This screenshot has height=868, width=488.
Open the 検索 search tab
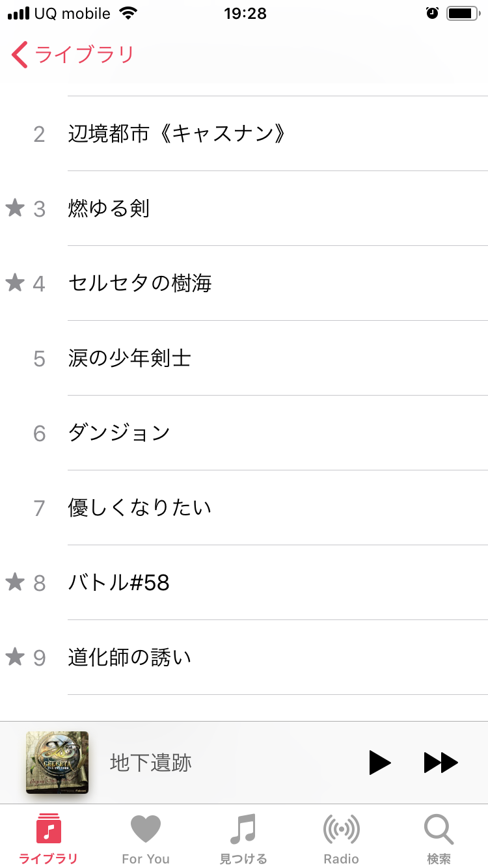[x=439, y=839]
